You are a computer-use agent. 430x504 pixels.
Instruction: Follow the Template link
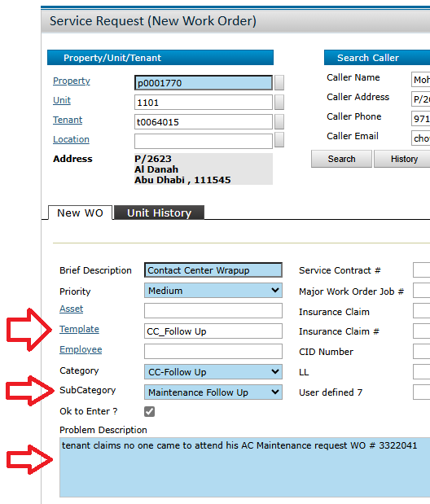[x=79, y=329]
